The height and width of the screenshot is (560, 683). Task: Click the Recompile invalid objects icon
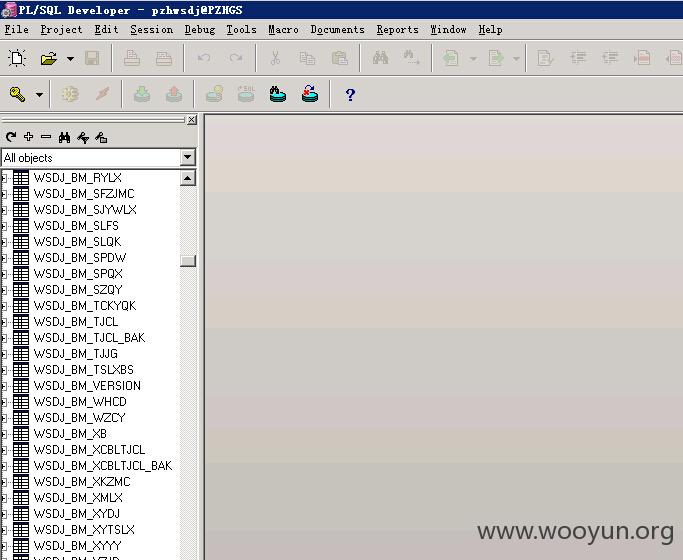pos(310,94)
